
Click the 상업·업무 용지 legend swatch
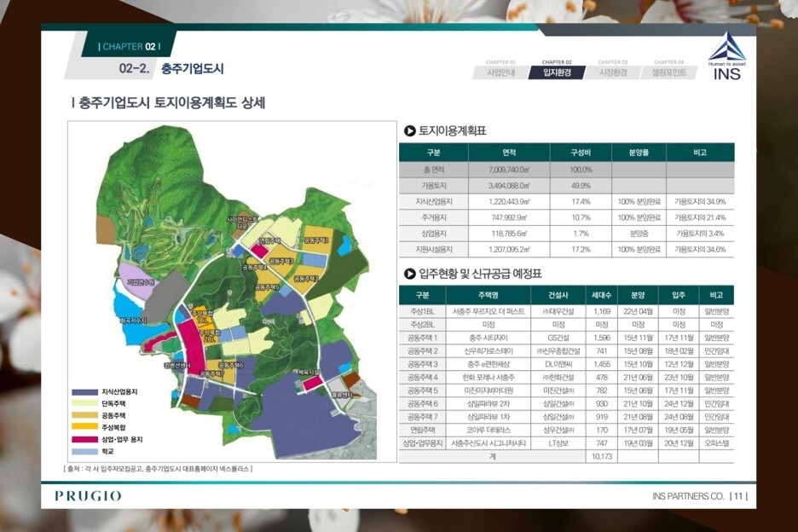pyautogui.click(x=84, y=439)
